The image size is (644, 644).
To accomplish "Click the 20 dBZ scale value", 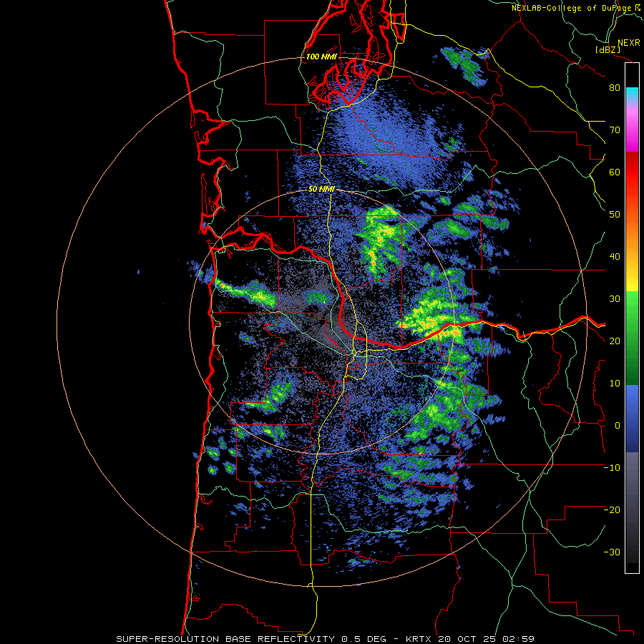I will coord(615,341).
